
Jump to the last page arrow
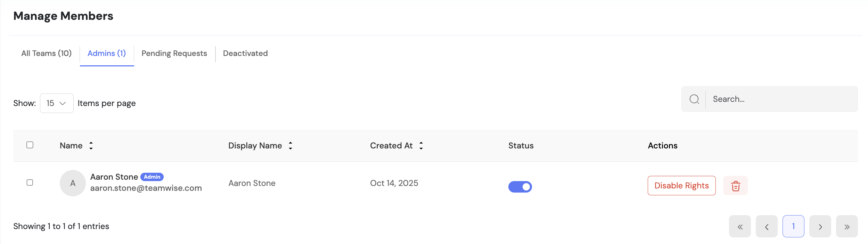[x=847, y=227]
